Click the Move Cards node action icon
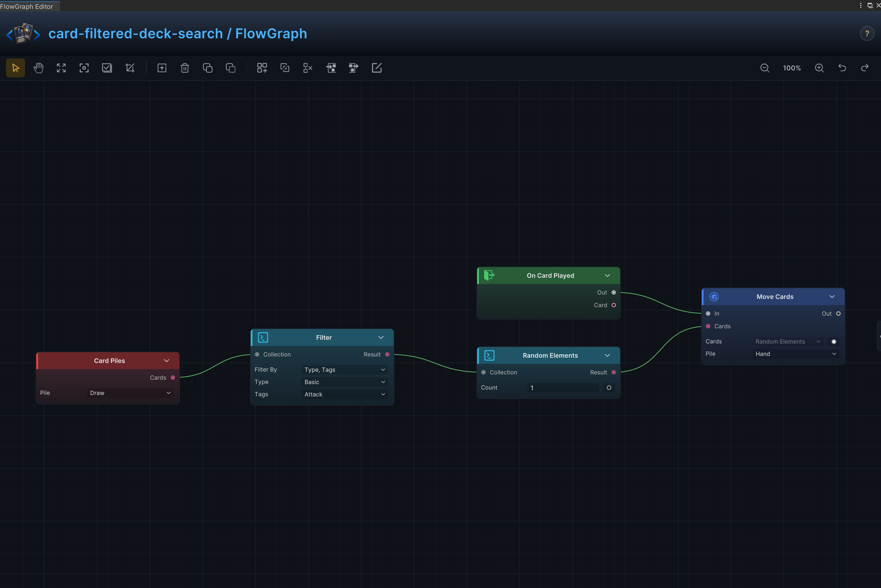Screen dimensions: 881x588 point(714,297)
